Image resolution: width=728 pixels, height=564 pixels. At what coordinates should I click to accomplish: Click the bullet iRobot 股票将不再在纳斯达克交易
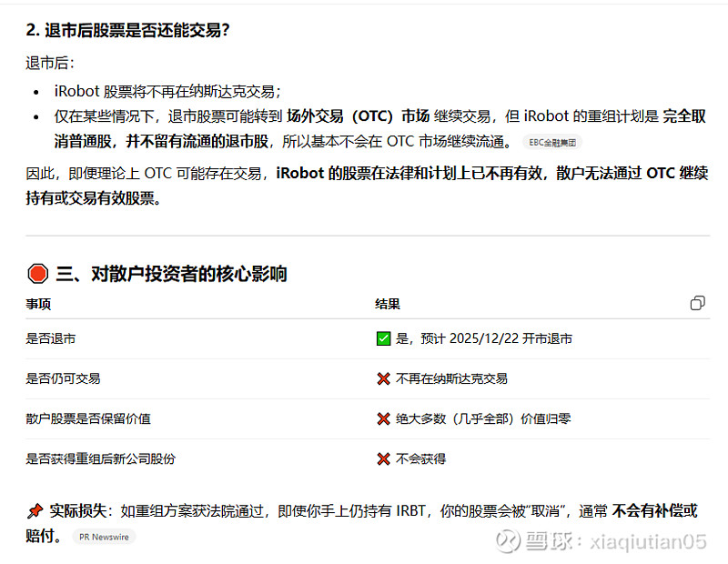pos(167,91)
